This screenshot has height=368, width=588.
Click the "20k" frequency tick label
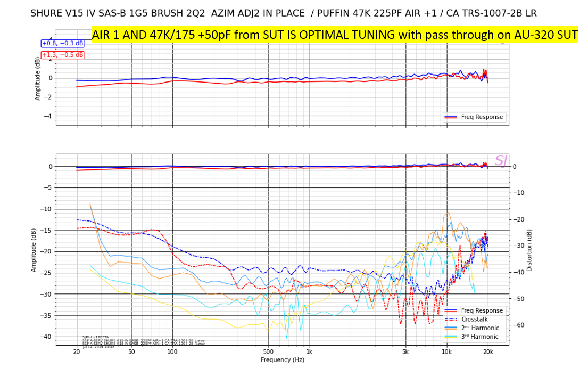point(488,352)
